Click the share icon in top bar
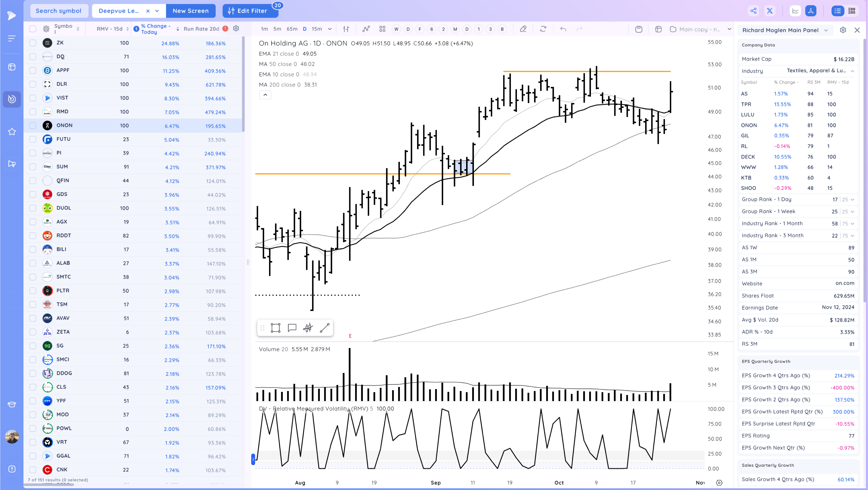868x490 pixels. 753,11
